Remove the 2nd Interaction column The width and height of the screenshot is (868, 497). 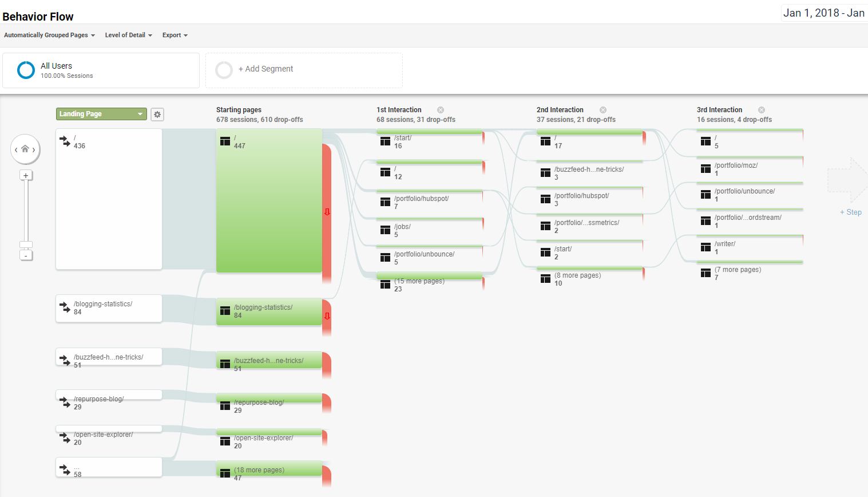[x=603, y=110]
